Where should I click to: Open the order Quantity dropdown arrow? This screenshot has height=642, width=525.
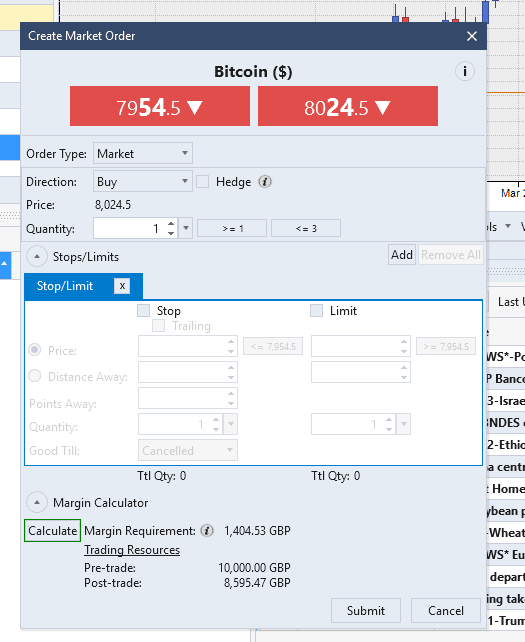pos(186,228)
